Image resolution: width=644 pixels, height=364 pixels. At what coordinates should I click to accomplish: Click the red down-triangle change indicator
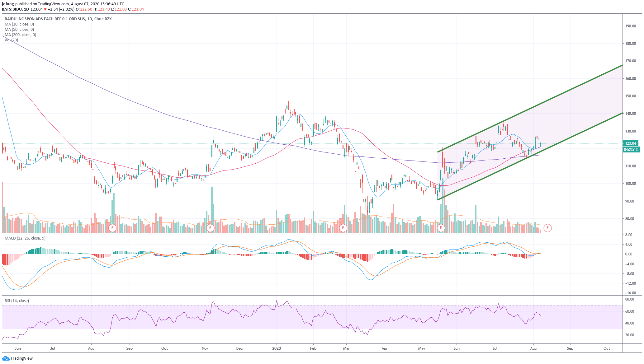45,9
